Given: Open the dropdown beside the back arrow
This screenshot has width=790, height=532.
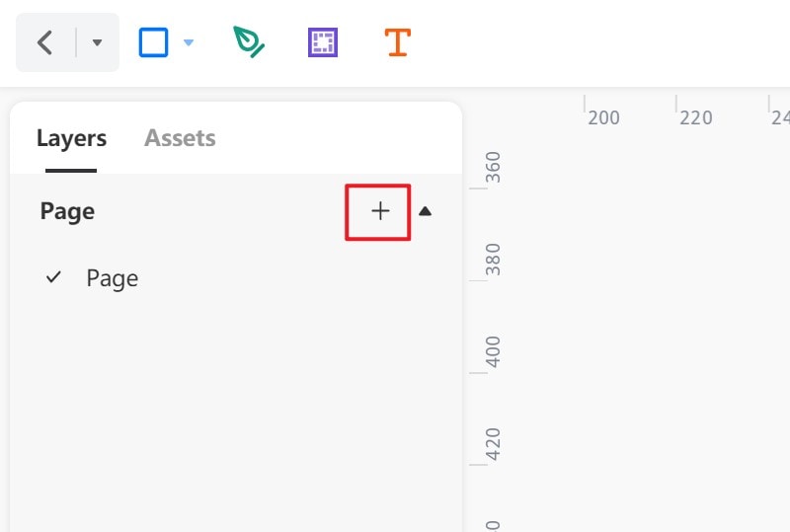Looking at the screenshot, I should coord(97,42).
